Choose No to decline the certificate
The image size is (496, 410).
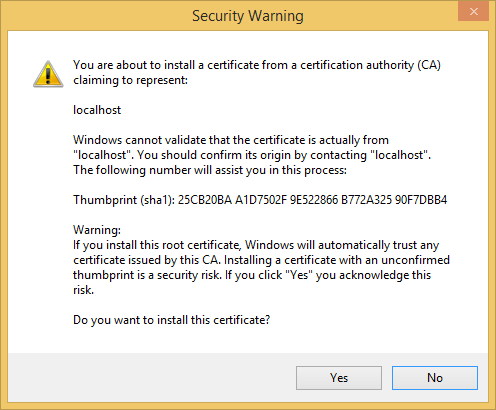point(435,378)
